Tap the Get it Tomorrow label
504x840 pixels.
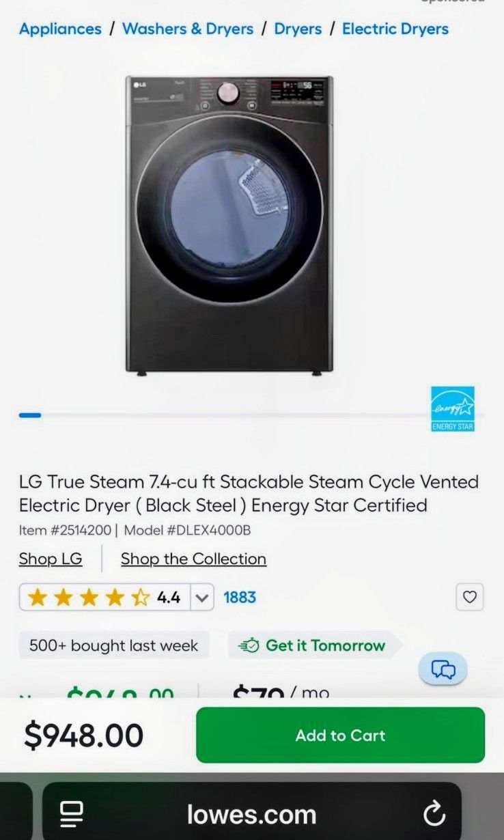(x=325, y=645)
